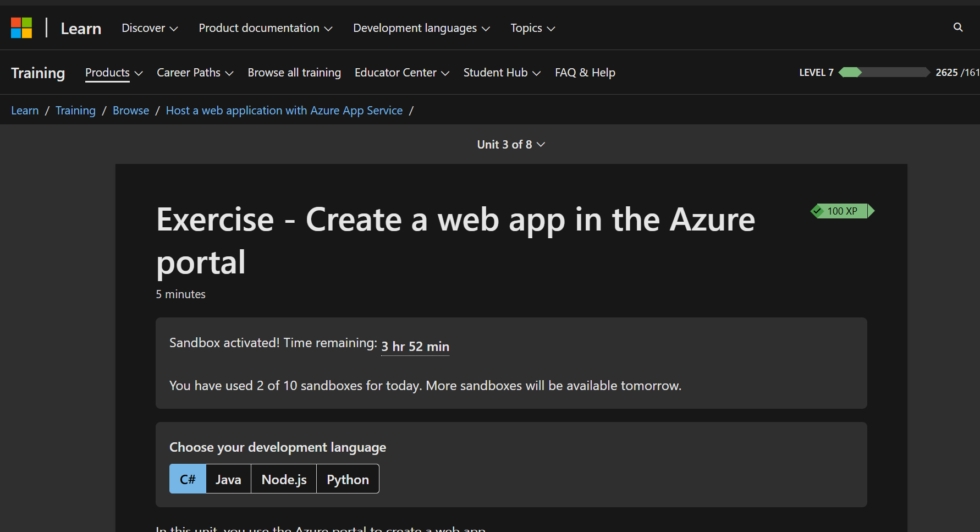Screen dimensions: 980x532
Task: Expand the Discover menu
Action: pos(150,28)
